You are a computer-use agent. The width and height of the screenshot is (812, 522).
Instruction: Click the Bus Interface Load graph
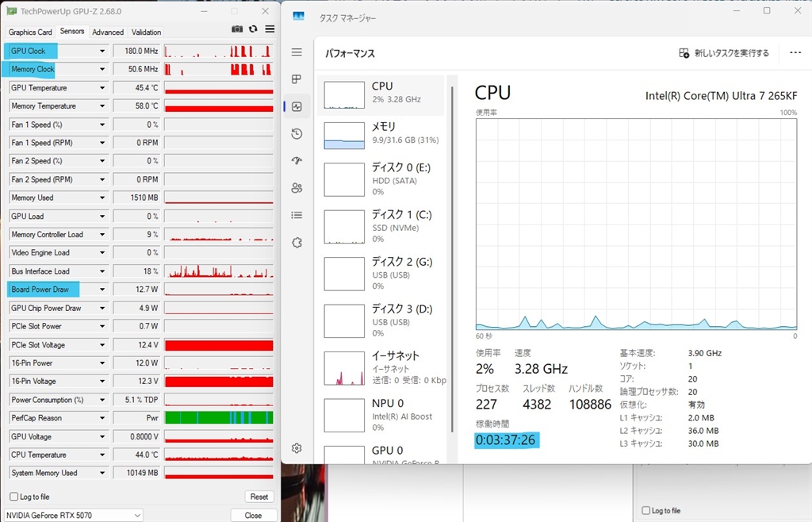point(219,271)
